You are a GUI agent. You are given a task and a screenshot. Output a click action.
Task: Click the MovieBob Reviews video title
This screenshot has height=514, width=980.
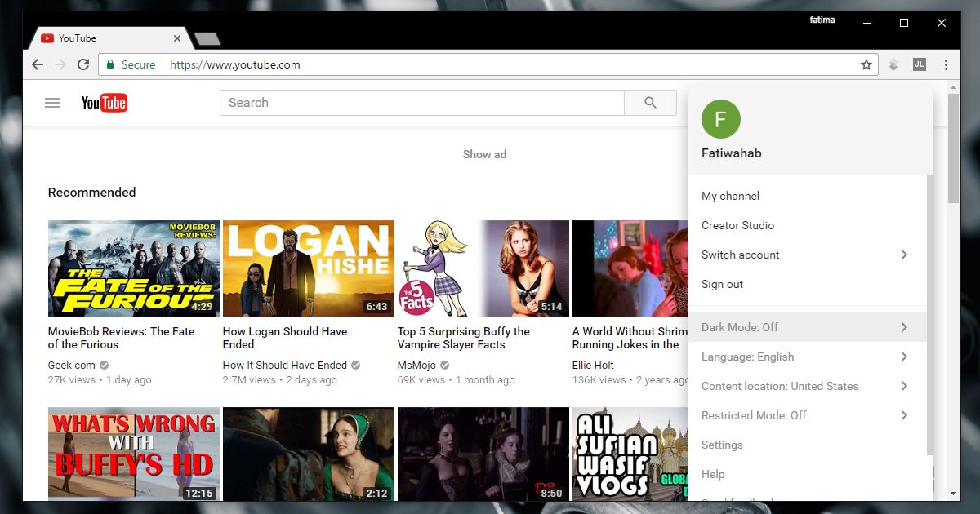pos(122,338)
